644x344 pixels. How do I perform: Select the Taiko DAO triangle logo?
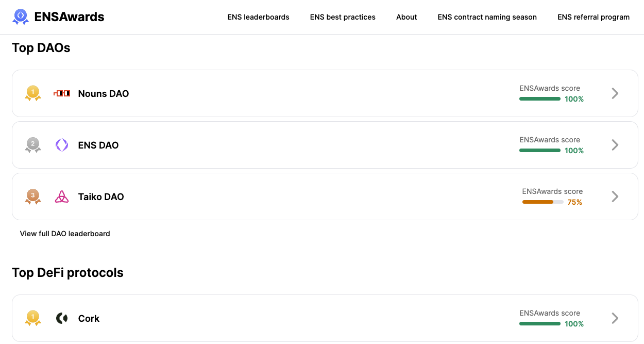62,196
